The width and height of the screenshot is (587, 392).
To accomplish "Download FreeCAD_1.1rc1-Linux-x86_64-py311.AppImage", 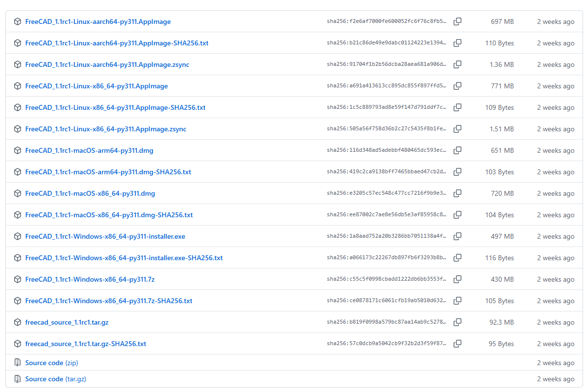I will click(97, 86).
